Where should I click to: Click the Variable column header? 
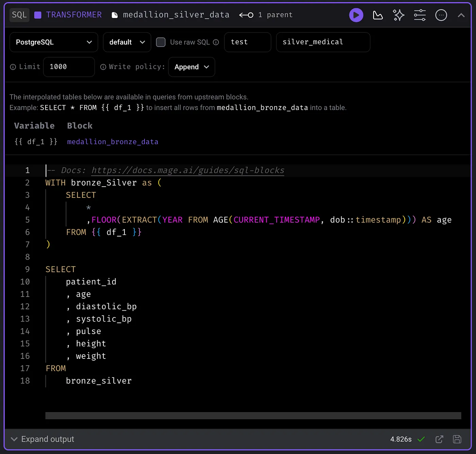point(34,126)
